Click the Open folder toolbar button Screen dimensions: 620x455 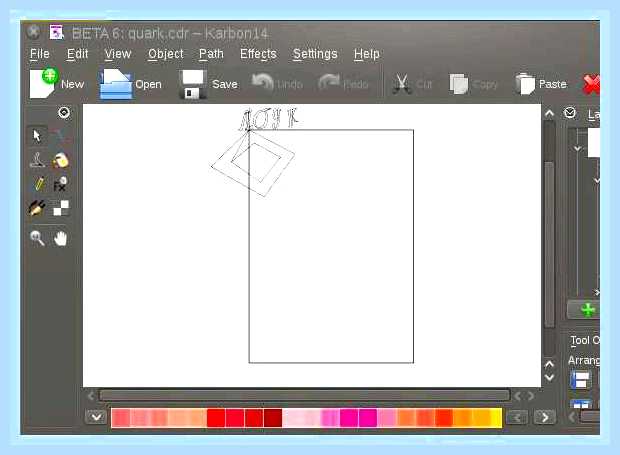(x=130, y=83)
